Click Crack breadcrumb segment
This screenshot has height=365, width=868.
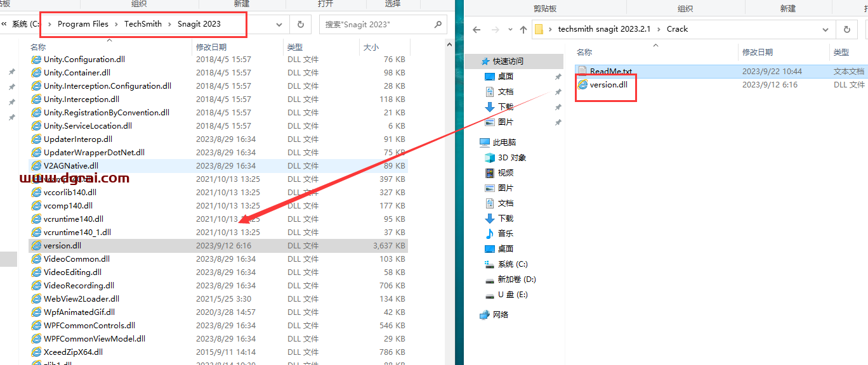pos(677,29)
